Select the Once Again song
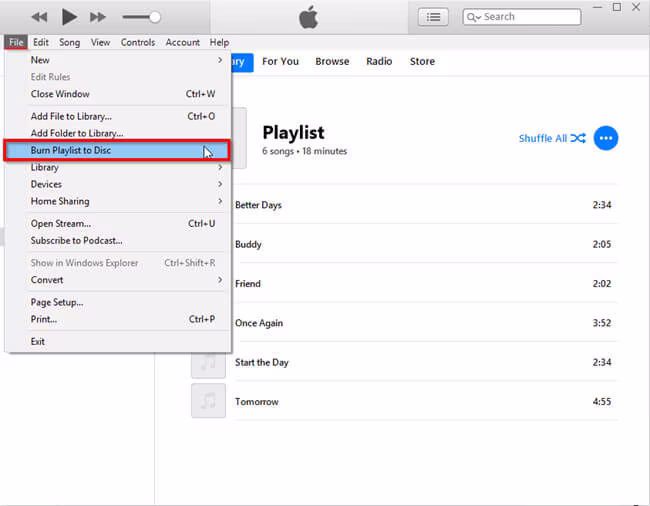This screenshot has height=506, width=650. pos(425,323)
